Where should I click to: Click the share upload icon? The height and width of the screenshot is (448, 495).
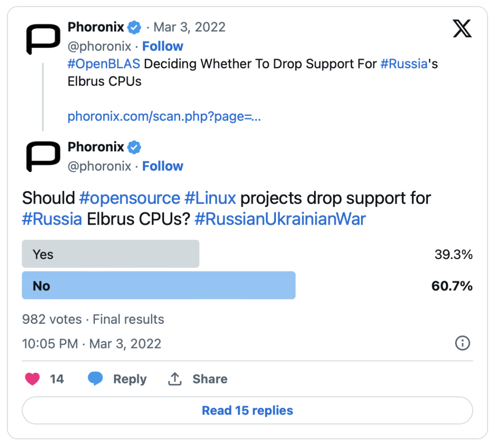175,379
